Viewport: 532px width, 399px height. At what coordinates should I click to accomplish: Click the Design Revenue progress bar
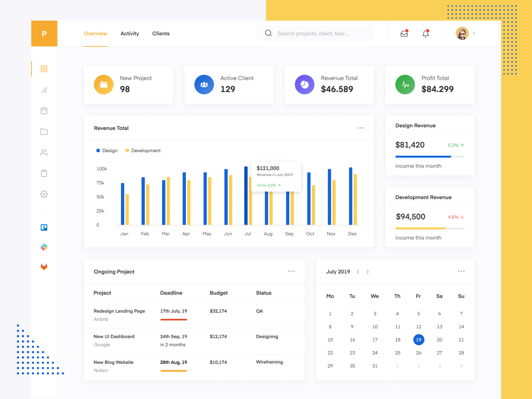pos(430,157)
